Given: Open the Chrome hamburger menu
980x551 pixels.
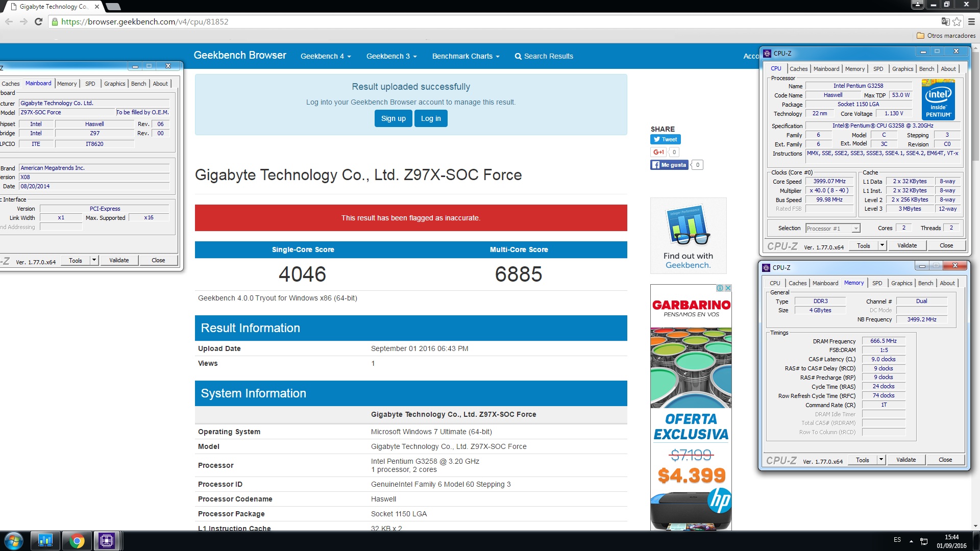Looking at the screenshot, I should point(971,21).
